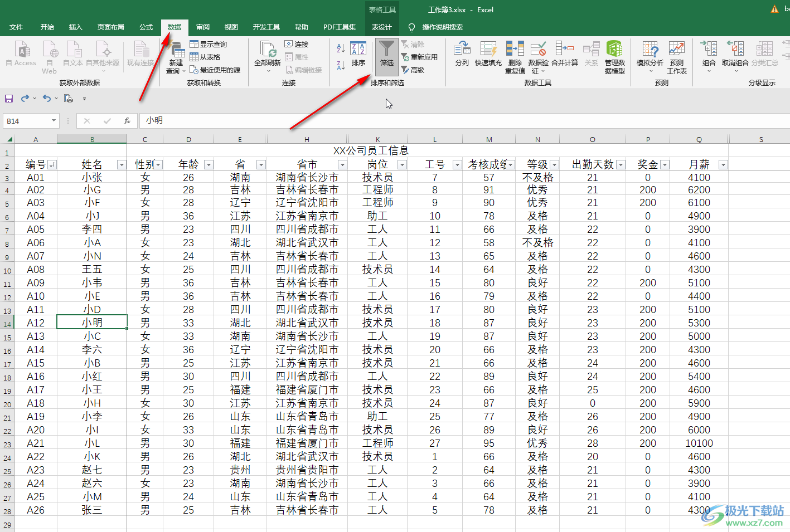Switch to the 页面布局 ribbon tab

pyautogui.click(x=110, y=27)
